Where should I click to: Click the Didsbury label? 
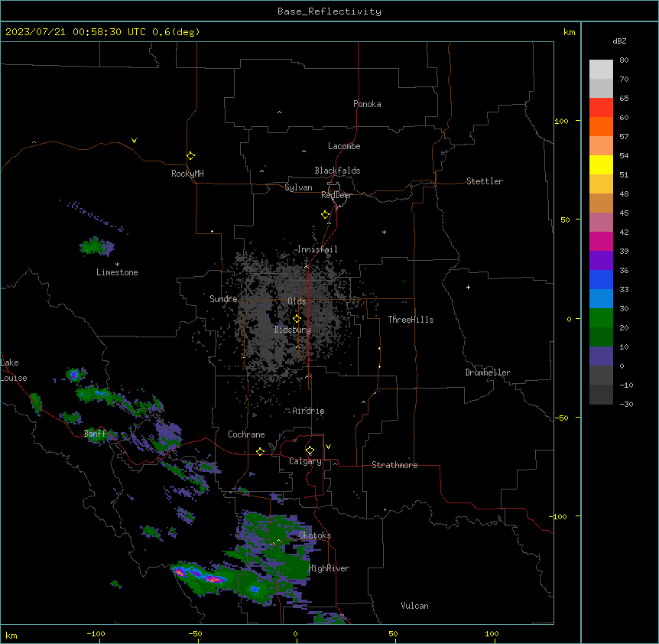293,330
